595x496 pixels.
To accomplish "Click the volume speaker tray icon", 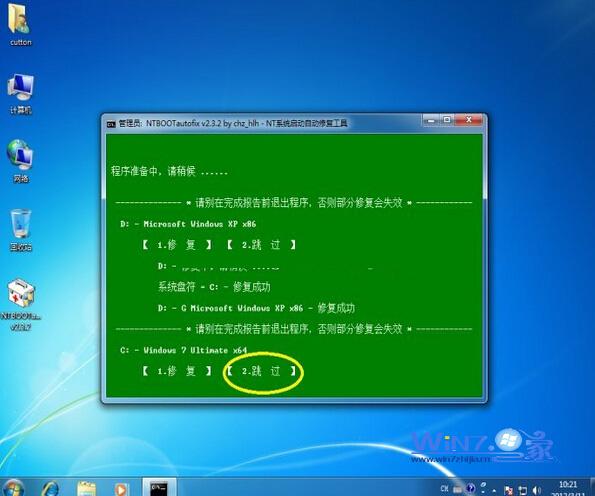I will (x=537, y=490).
